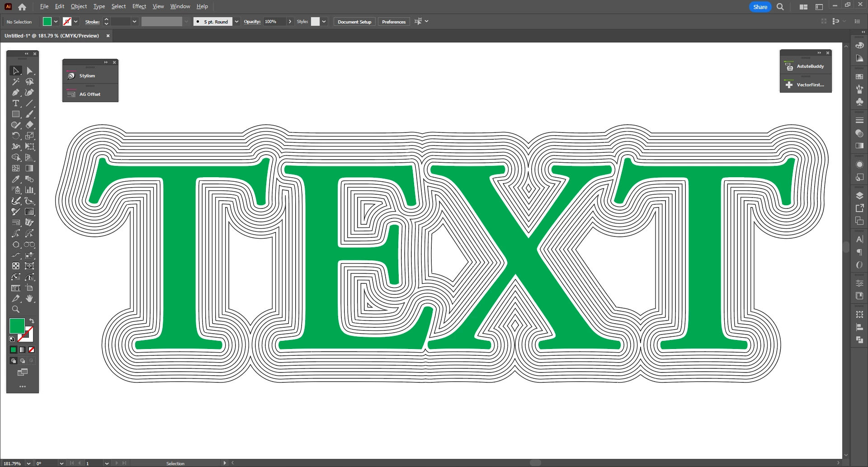Select the Paintbrush tool

[29, 114]
